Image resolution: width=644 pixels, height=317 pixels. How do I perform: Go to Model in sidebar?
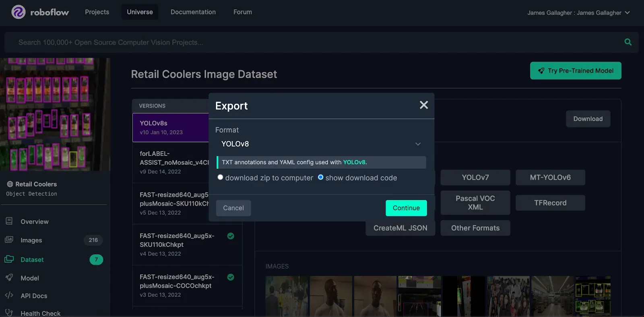pos(30,278)
